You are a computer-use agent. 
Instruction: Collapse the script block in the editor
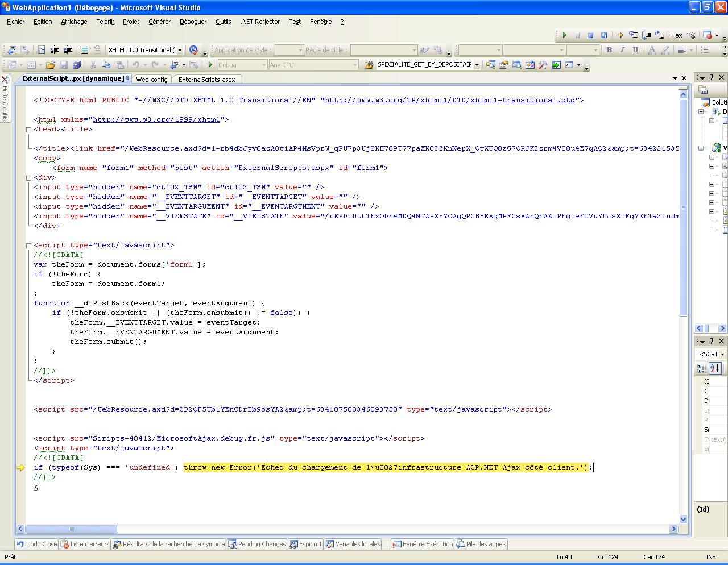[28, 246]
